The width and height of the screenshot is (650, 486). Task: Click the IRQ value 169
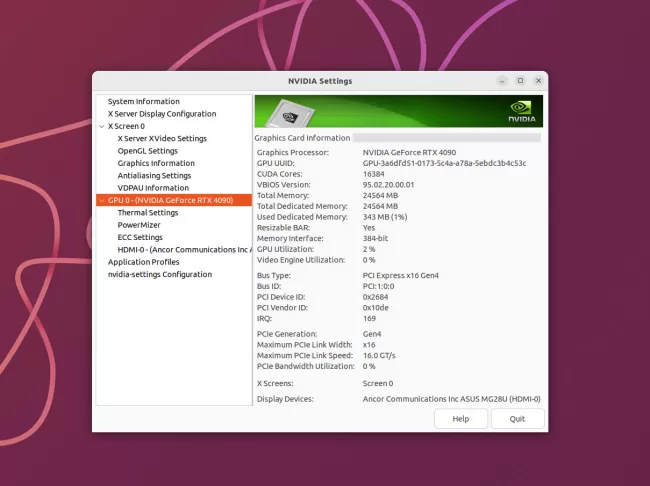click(369, 318)
